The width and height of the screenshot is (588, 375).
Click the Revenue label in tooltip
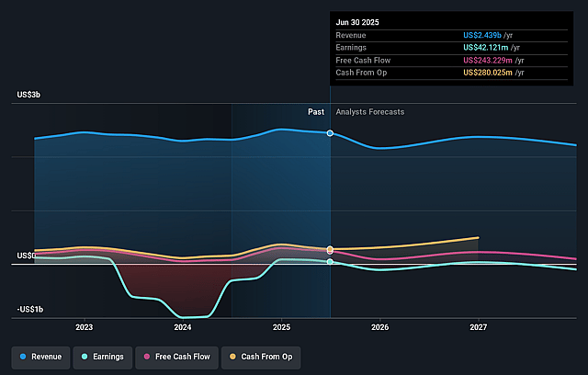[x=351, y=35]
